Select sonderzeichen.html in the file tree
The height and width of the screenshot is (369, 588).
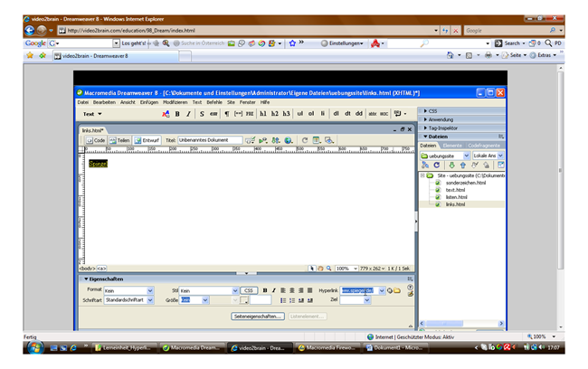click(466, 183)
